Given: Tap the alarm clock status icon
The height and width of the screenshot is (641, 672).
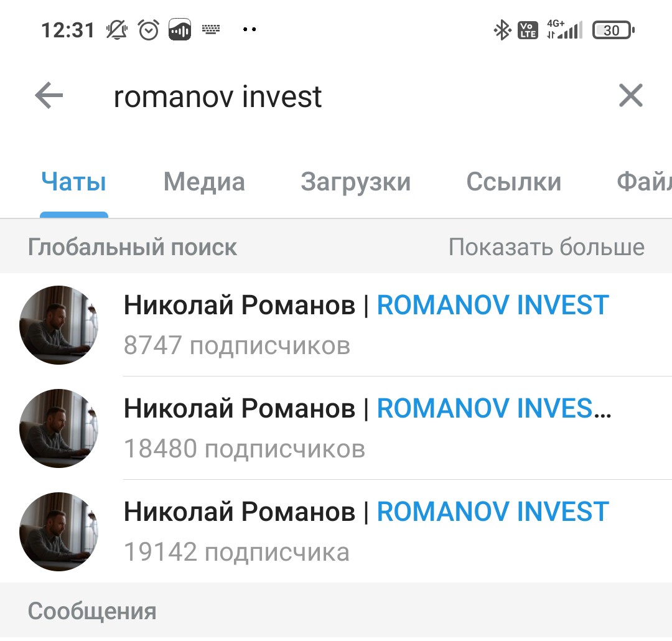Looking at the screenshot, I should [x=148, y=30].
